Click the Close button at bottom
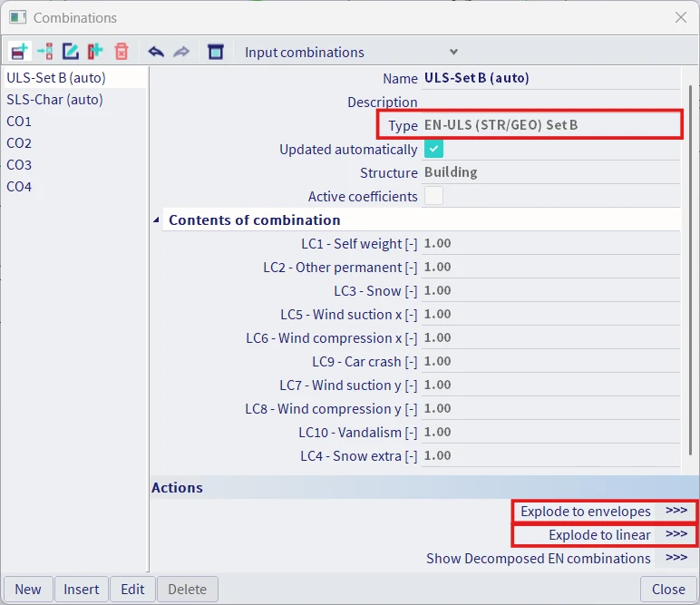 pos(668,589)
